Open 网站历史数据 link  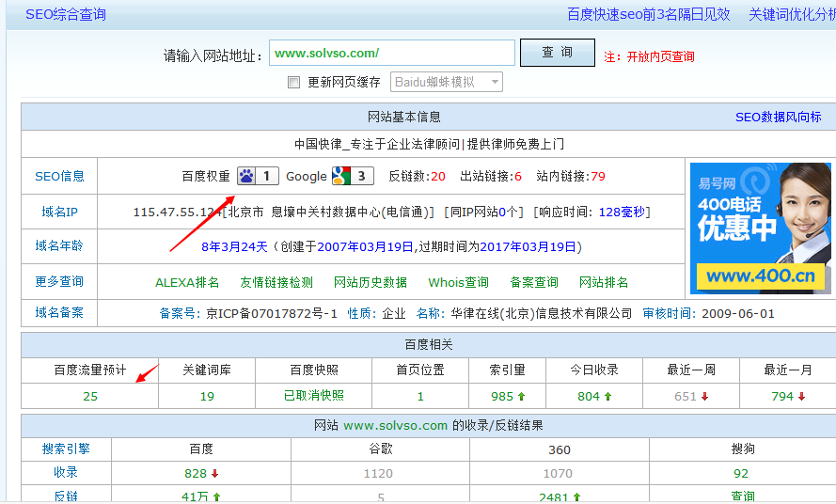click(x=371, y=282)
